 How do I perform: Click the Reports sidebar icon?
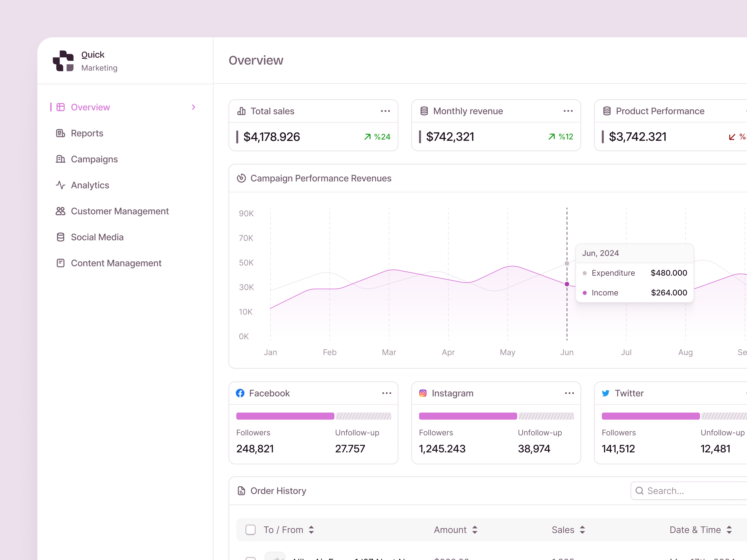tap(60, 133)
